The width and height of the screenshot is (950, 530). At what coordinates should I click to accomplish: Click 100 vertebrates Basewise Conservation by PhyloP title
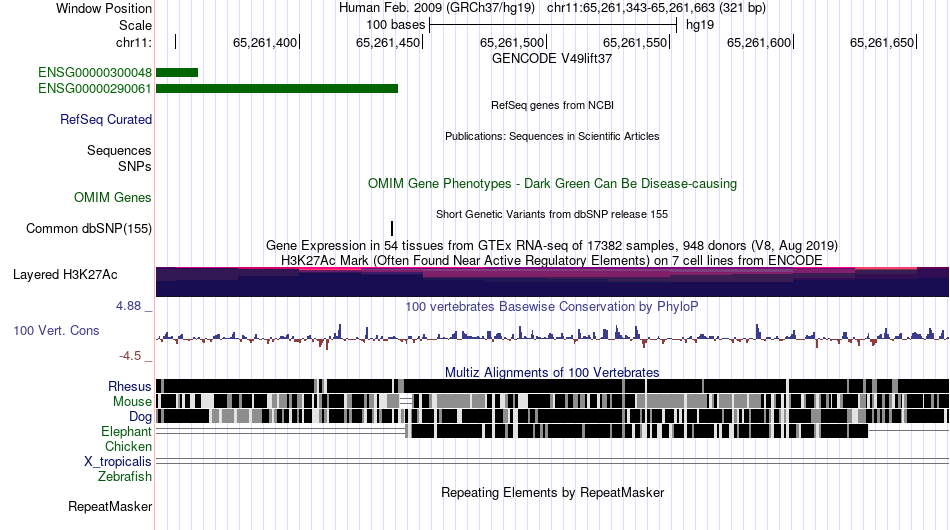coord(551,306)
